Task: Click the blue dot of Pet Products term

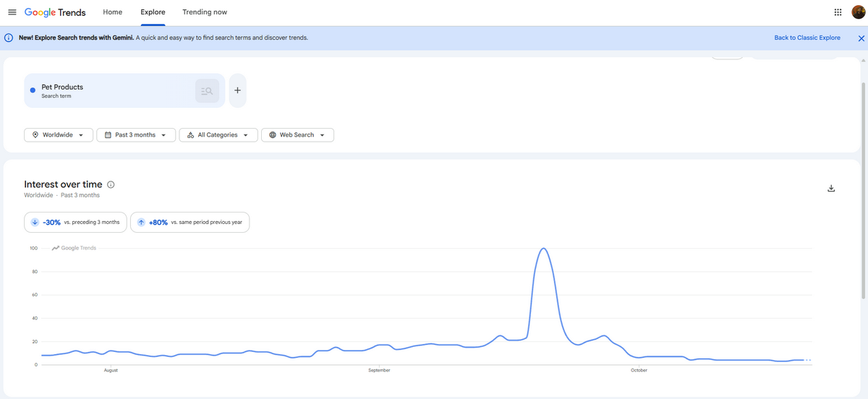Action: 33,90
